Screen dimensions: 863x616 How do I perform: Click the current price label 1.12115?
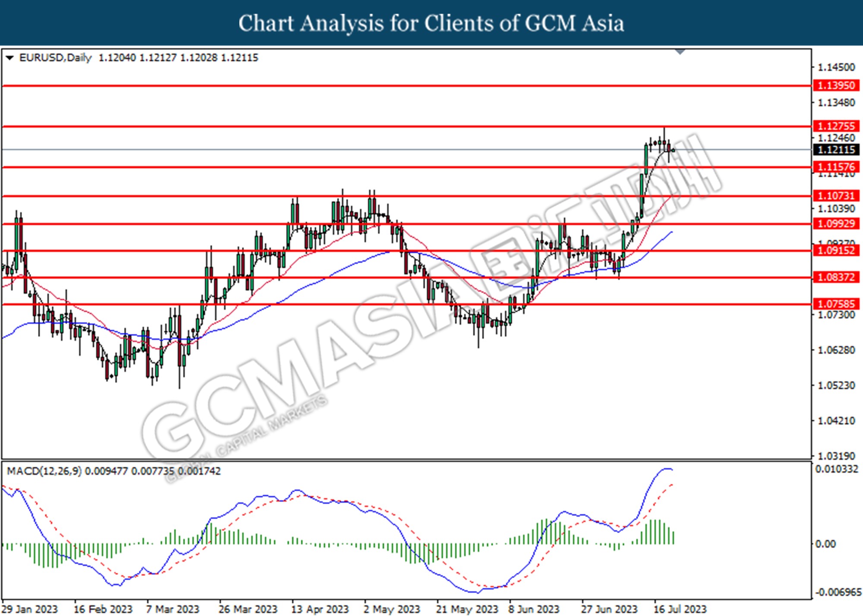[x=836, y=150]
